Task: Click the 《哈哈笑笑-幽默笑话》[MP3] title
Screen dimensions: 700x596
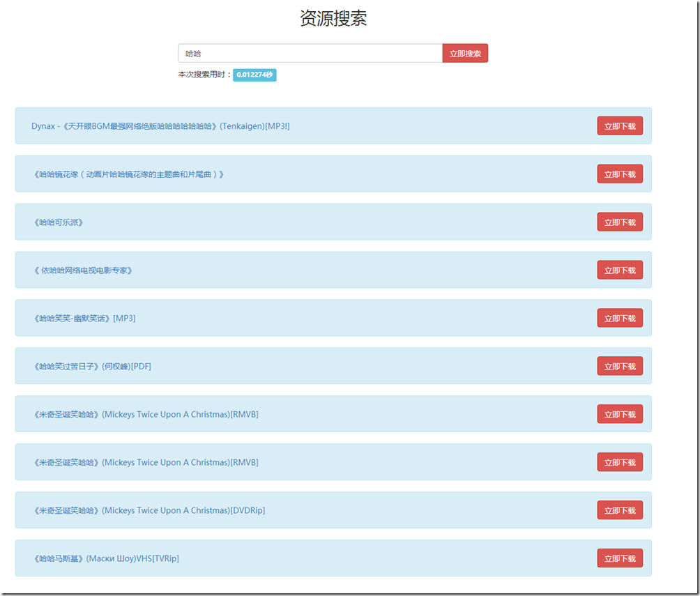Action: coord(84,319)
